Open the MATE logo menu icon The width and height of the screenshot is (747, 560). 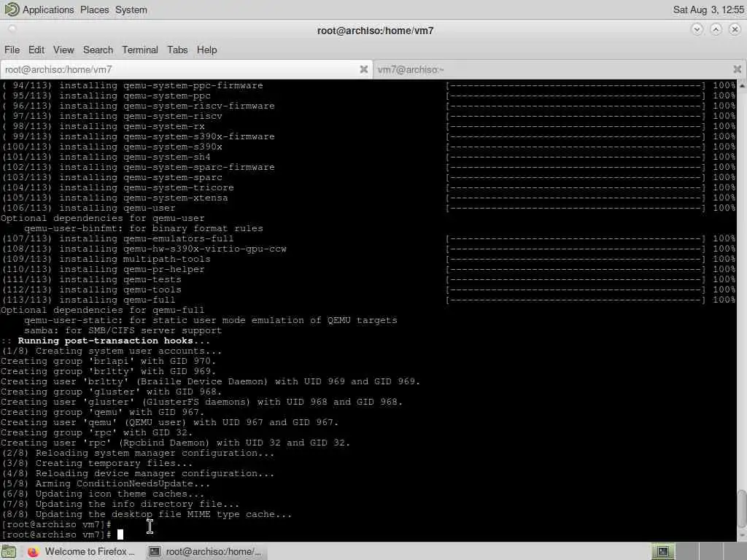[x=11, y=9]
